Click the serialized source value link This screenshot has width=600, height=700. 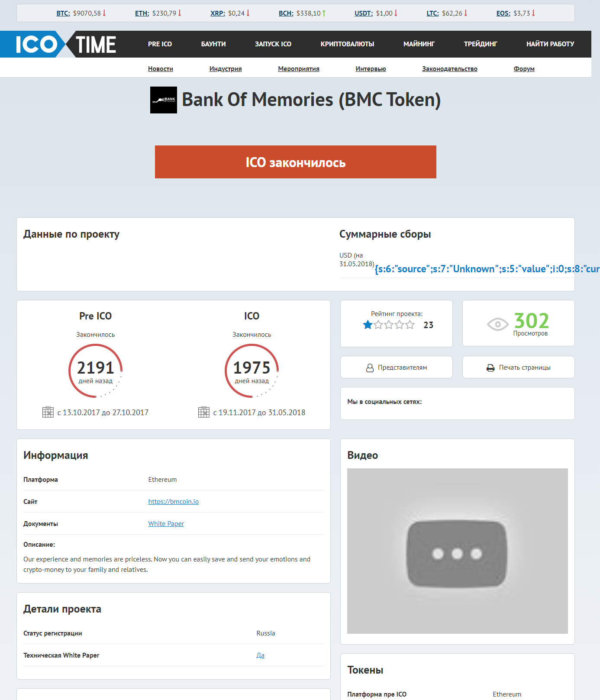click(x=487, y=269)
